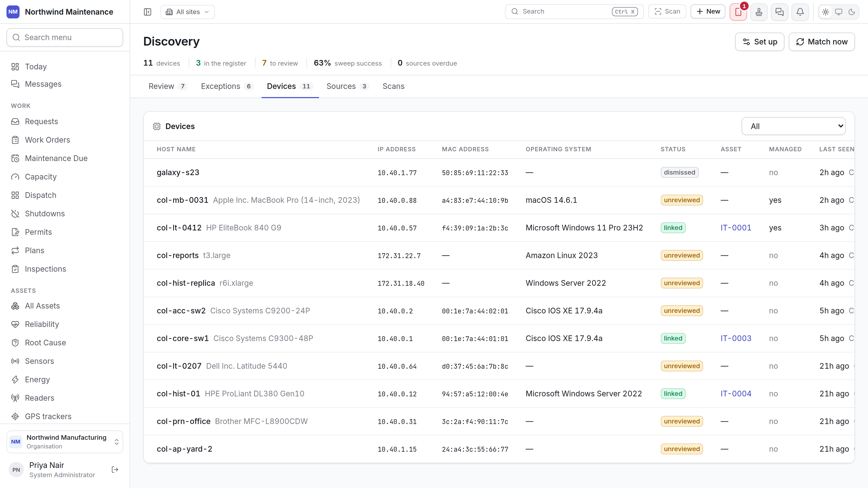Switch to light theme sun icon
The height and width of the screenshot is (488, 868).
pos(825,12)
